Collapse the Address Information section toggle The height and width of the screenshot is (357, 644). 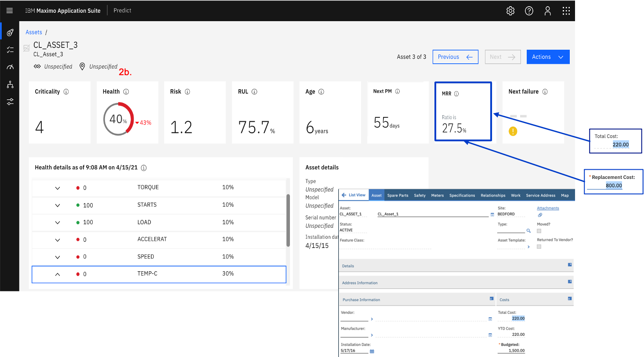570,281
